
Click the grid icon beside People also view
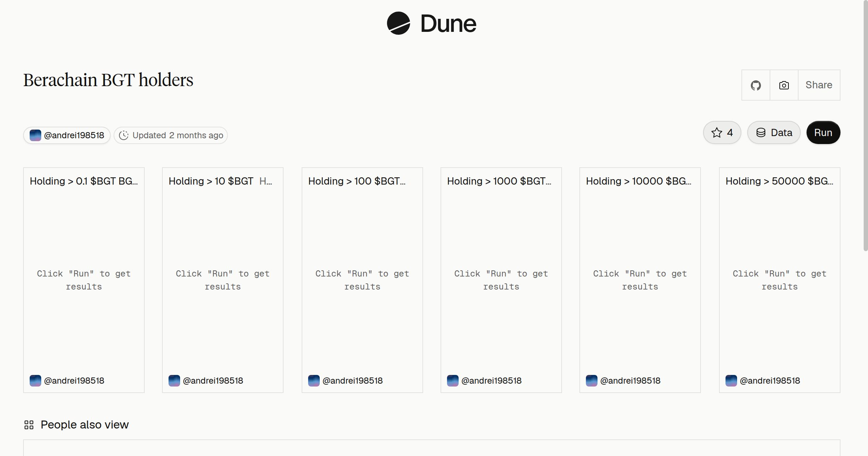29,425
